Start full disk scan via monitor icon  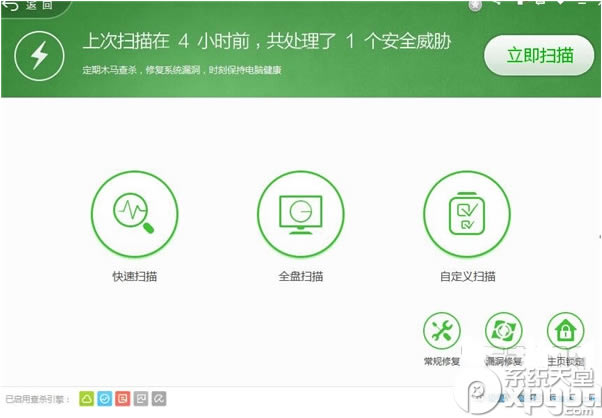pos(301,214)
